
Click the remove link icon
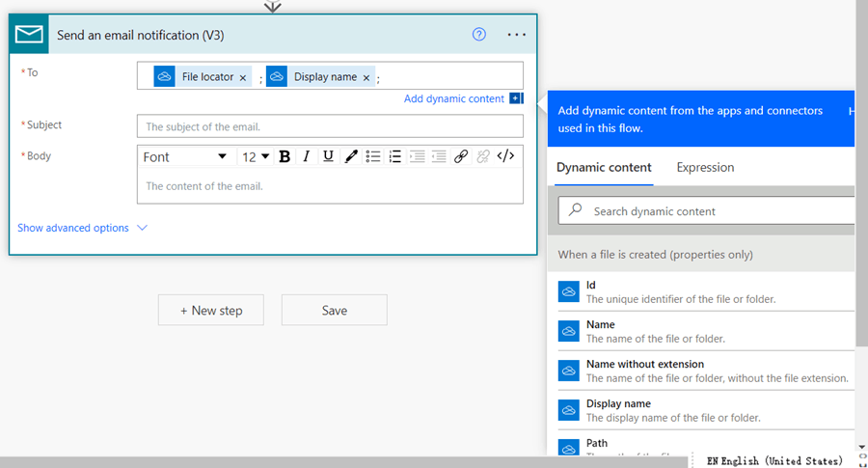(x=483, y=156)
